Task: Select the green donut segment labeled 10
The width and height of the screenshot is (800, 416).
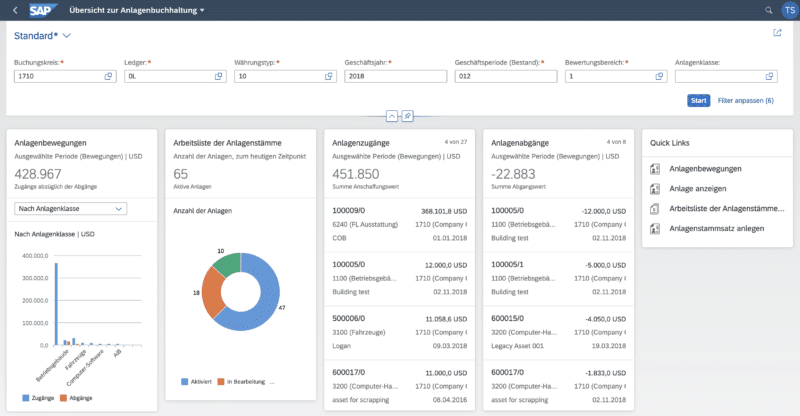Action: (228, 263)
